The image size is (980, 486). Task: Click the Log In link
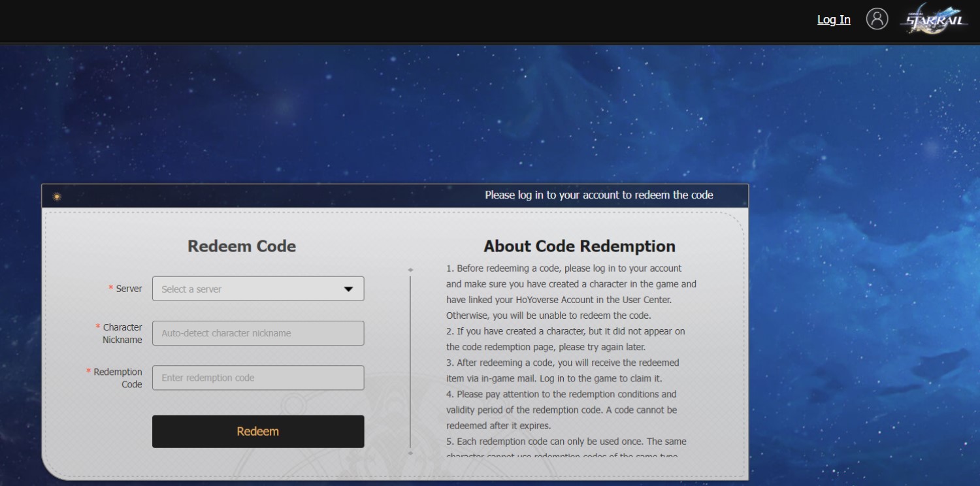click(x=834, y=20)
